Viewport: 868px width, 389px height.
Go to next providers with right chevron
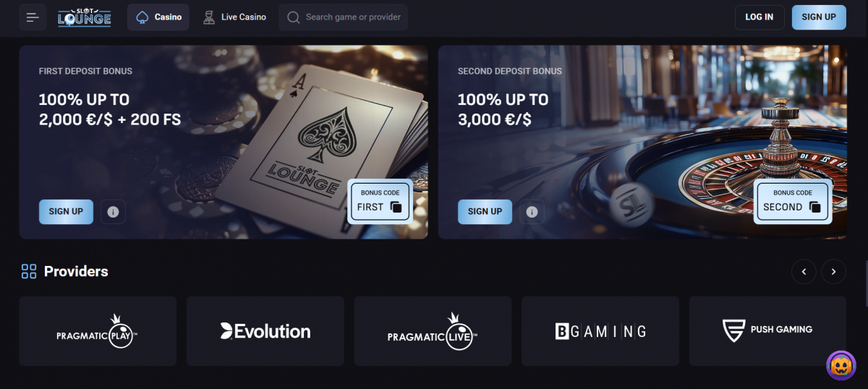(833, 271)
